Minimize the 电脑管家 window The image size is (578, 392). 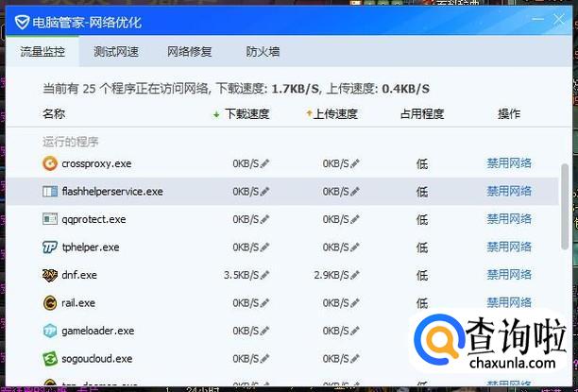pos(537,19)
